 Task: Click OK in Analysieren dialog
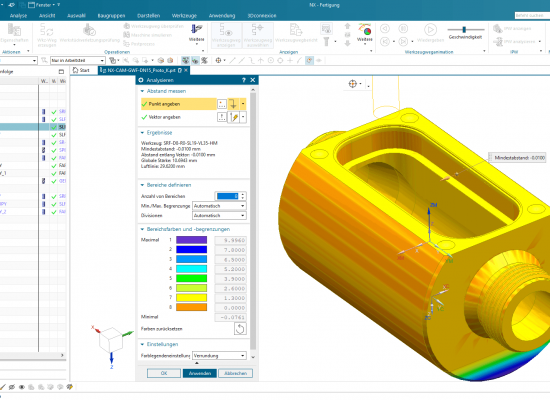pyautogui.click(x=164, y=373)
